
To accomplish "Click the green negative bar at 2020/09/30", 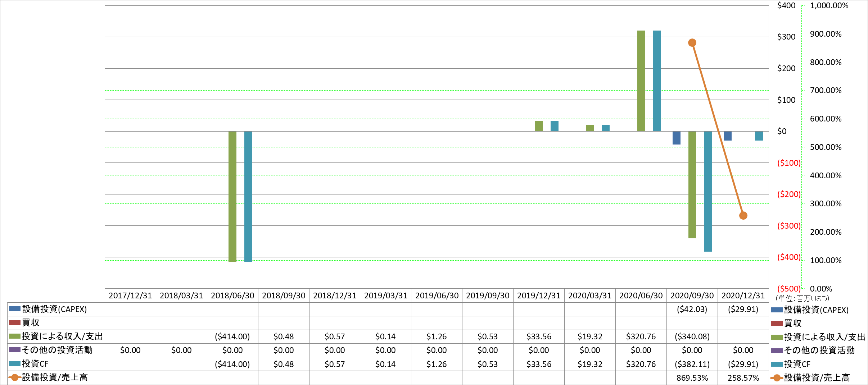I will (x=692, y=185).
